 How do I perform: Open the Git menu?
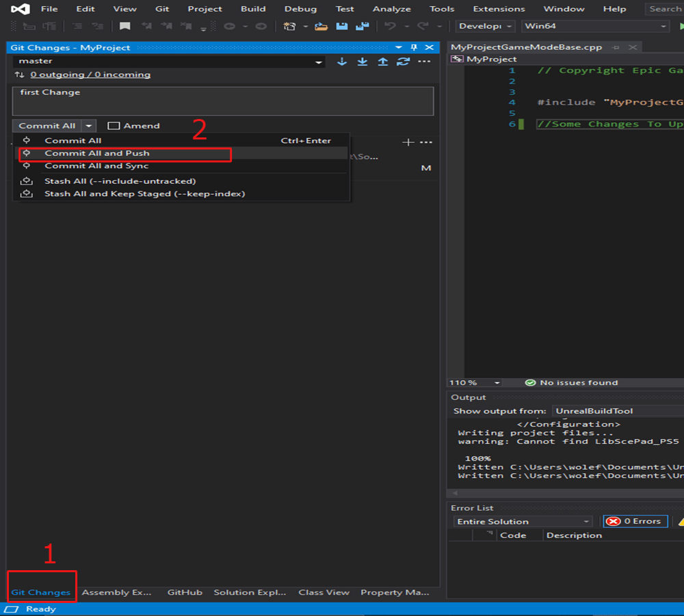162,9
